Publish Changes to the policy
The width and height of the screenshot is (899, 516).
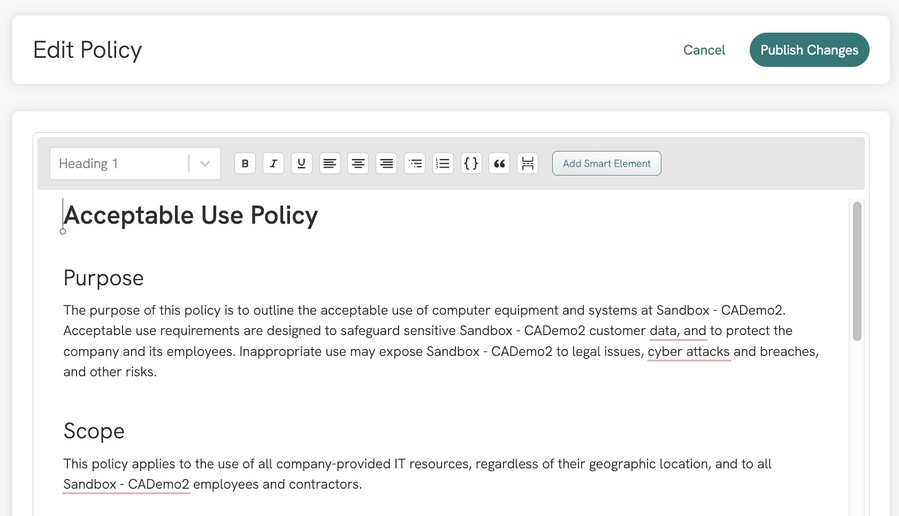(x=809, y=50)
